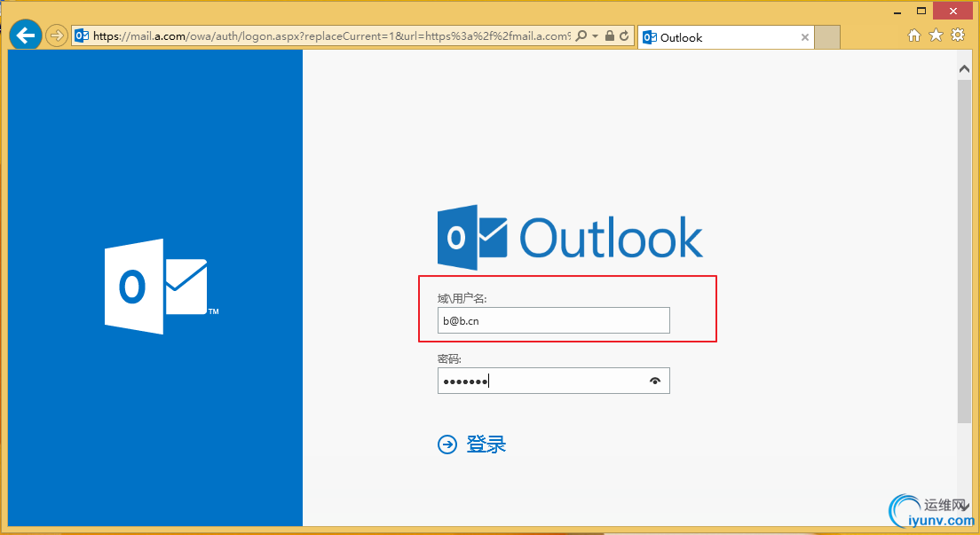
Task: Click the search magnifier in address bar
Action: pos(581,35)
